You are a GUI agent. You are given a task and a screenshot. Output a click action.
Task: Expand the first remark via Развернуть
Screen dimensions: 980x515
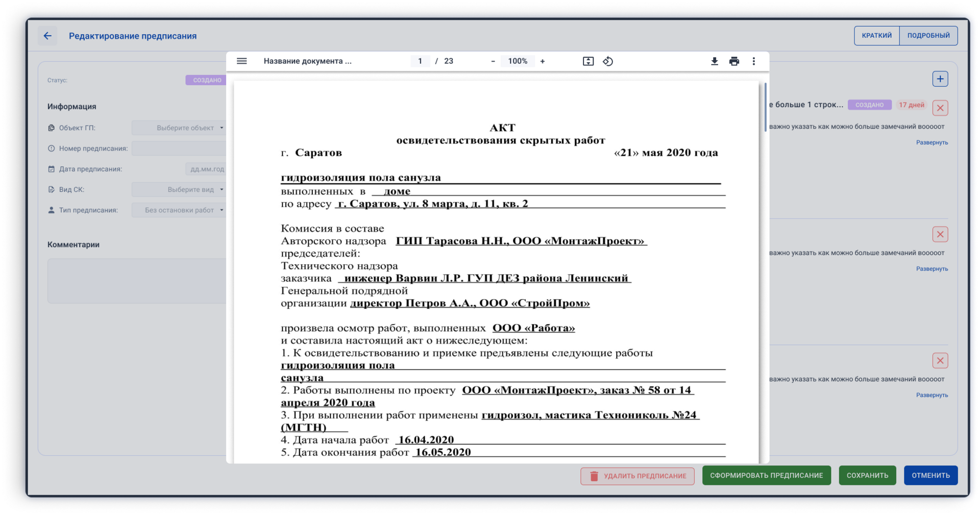[x=932, y=142]
